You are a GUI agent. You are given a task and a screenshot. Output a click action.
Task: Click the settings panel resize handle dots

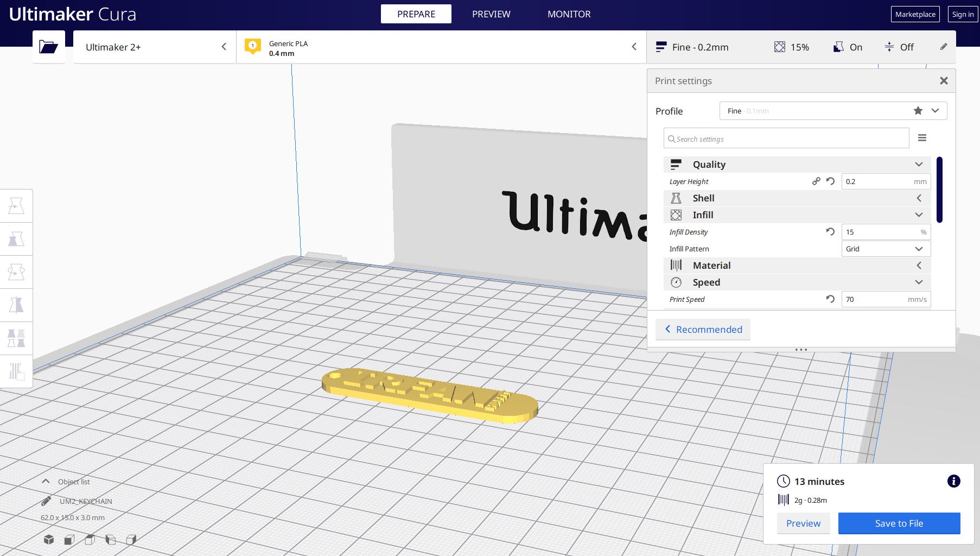pyautogui.click(x=801, y=350)
